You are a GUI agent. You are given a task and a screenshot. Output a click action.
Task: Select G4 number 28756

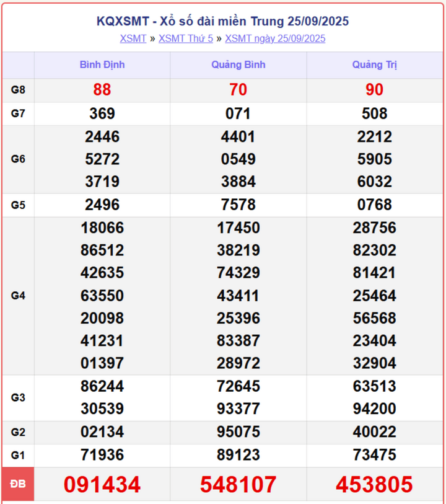click(374, 228)
